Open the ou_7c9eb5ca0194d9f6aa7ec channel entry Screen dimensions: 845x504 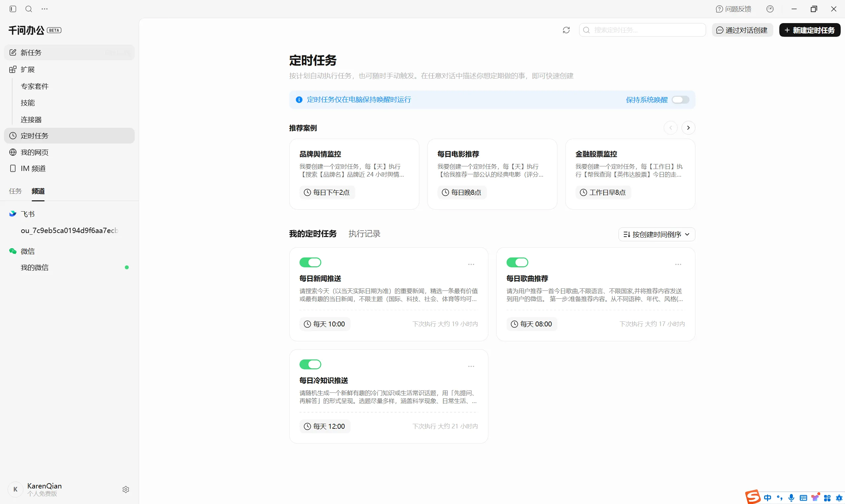pos(69,230)
